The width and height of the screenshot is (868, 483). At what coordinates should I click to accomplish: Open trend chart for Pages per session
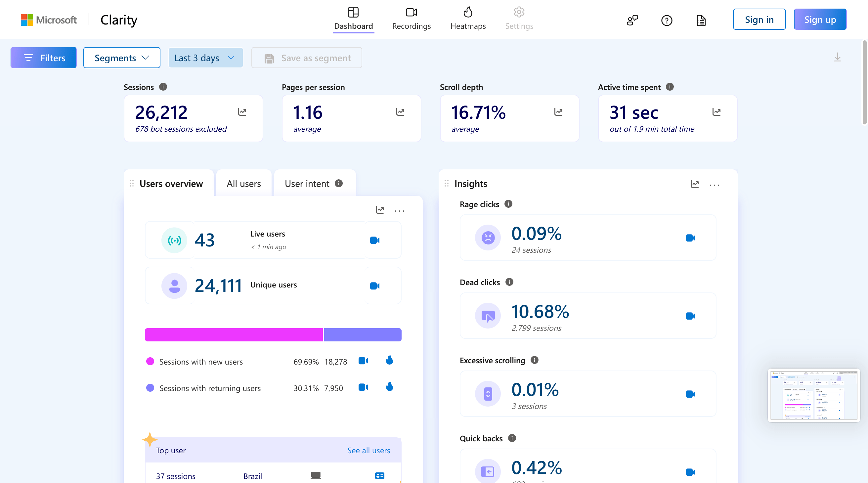[x=400, y=112]
